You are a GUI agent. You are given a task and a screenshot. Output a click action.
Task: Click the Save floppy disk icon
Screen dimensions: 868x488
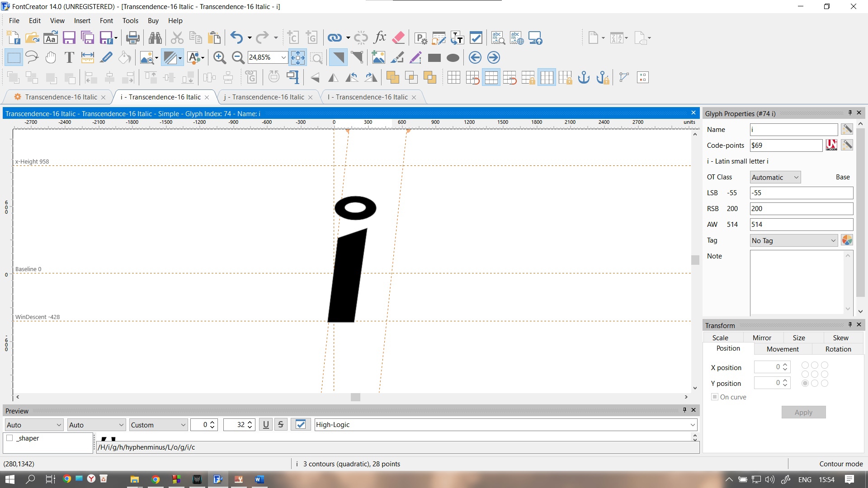pyautogui.click(x=69, y=38)
